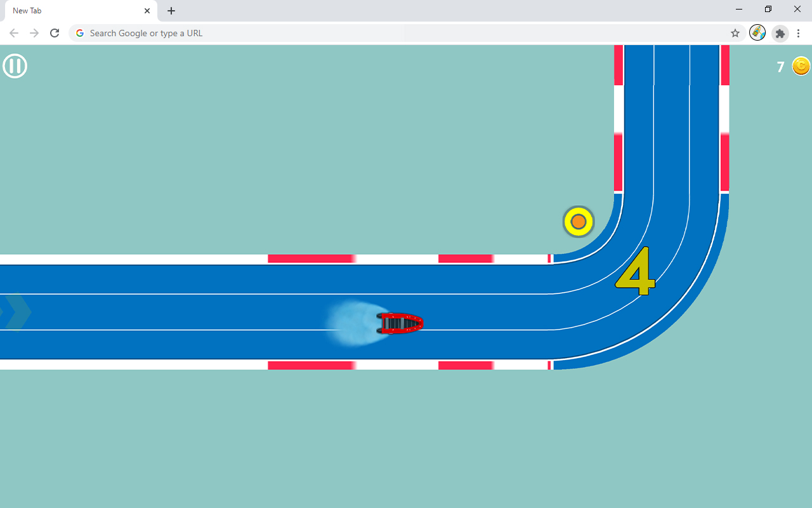Open Chrome's three-dot menu
Image resolution: width=812 pixels, height=508 pixels.
(798, 33)
